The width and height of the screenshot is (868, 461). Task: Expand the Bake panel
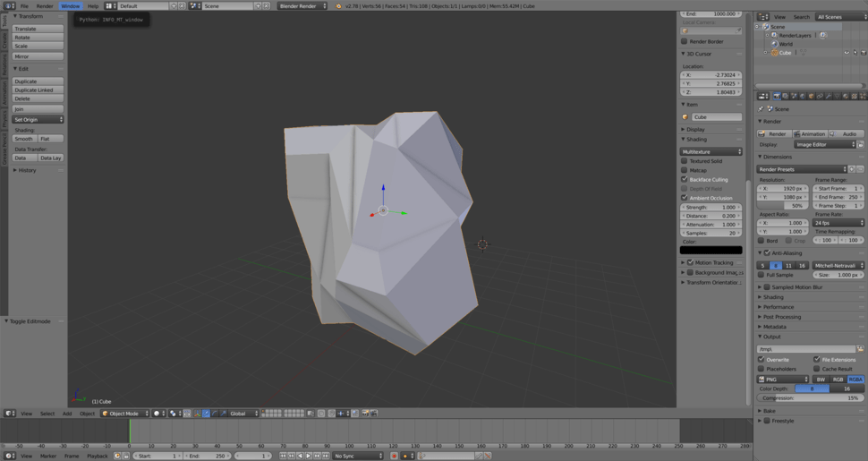click(769, 411)
